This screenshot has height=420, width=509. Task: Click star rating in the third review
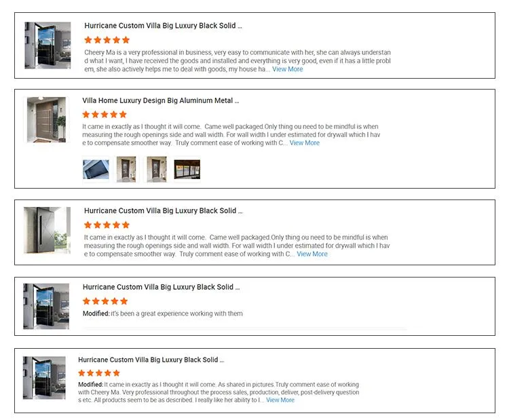[107, 225]
